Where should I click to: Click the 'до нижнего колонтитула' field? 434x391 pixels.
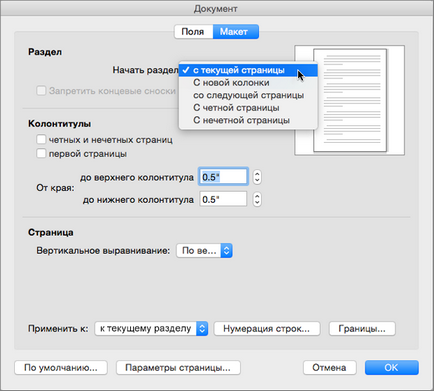coord(223,199)
